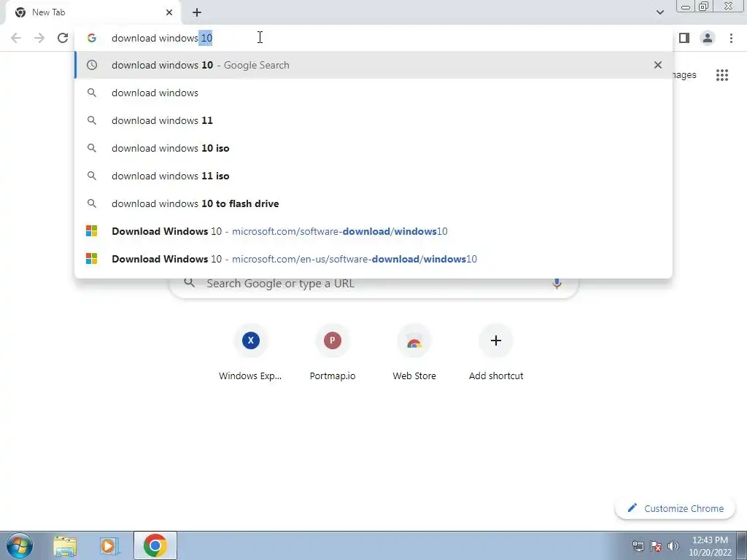Image resolution: width=747 pixels, height=560 pixels.
Task: Select the 'download windows 11' suggestion
Action: coord(373,120)
